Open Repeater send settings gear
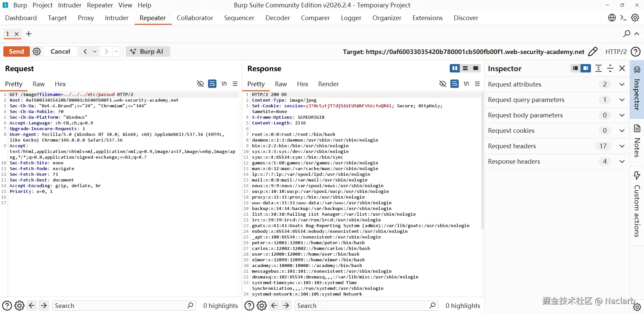Image resolution: width=644 pixels, height=314 pixels. (37, 51)
